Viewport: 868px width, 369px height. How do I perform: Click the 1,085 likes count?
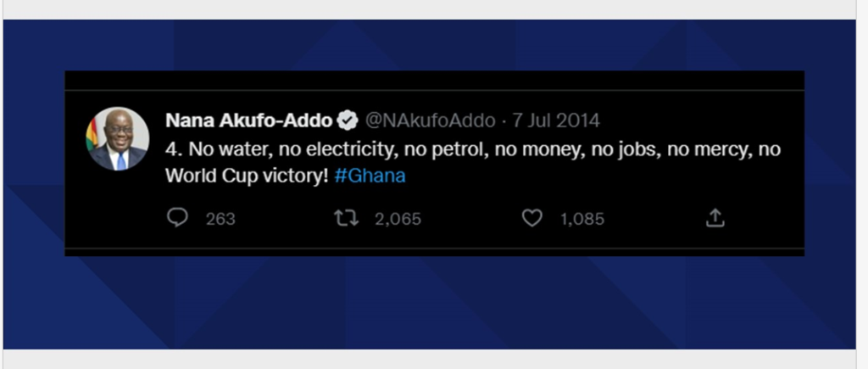pyautogui.click(x=582, y=219)
